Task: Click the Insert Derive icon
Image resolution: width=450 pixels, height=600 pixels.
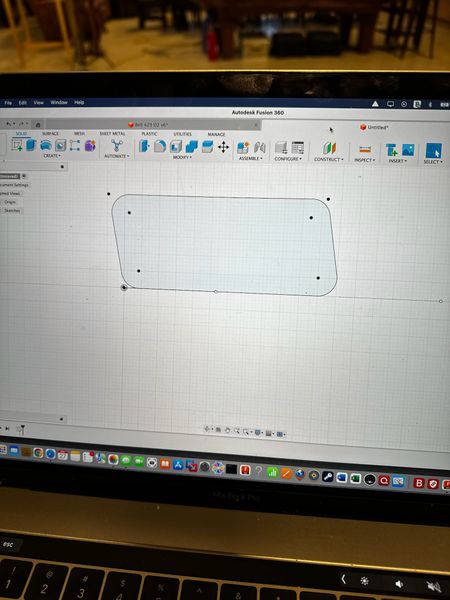Action: [x=391, y=150]
